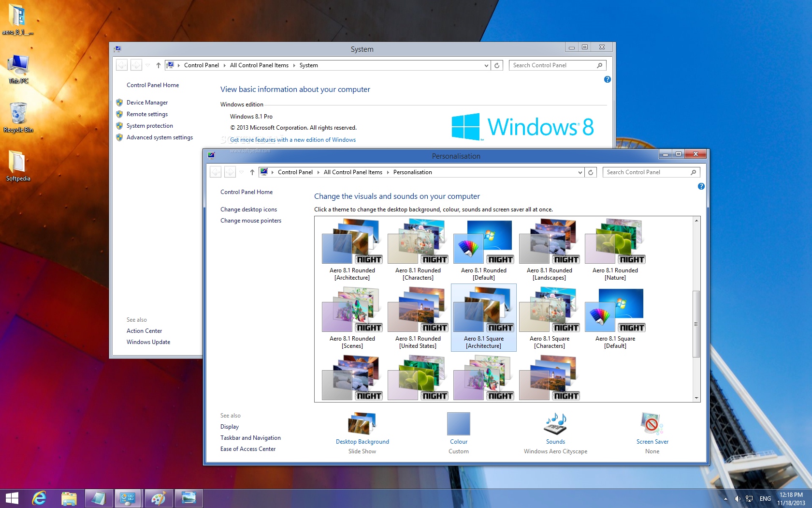This screenshot has width=812, height=508.
Task: Switch to Control Panel System taskbar icon
Action: point(128,498)
